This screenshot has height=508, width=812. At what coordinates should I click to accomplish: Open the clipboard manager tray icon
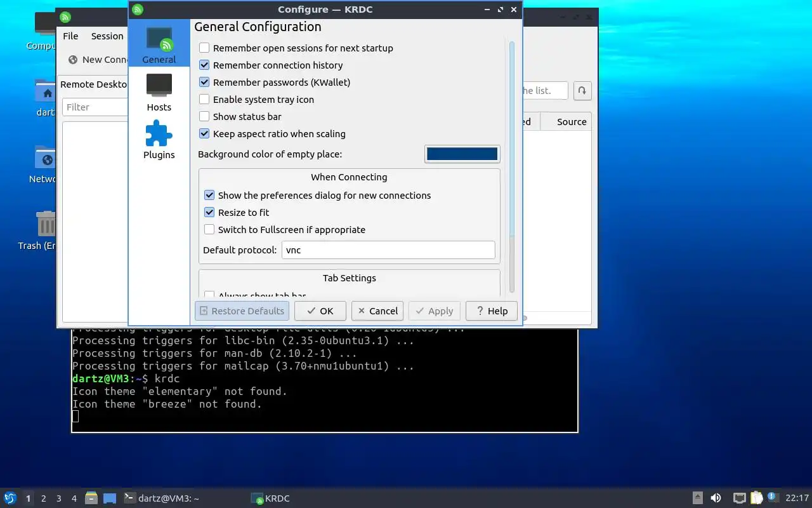tap(756, 498)
